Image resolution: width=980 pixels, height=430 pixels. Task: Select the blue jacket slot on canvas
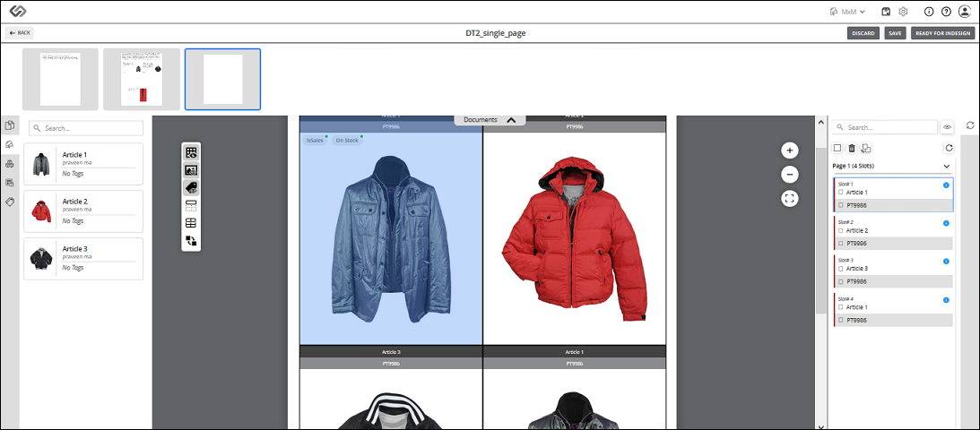(391, 238)
